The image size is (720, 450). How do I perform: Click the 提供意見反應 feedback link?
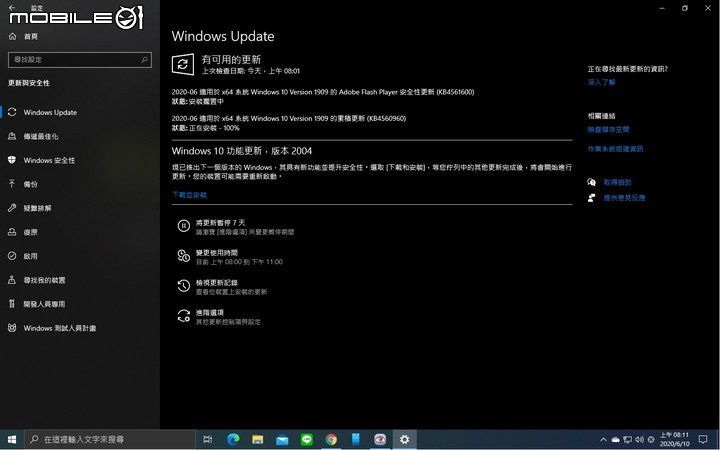tap(624, 198)
